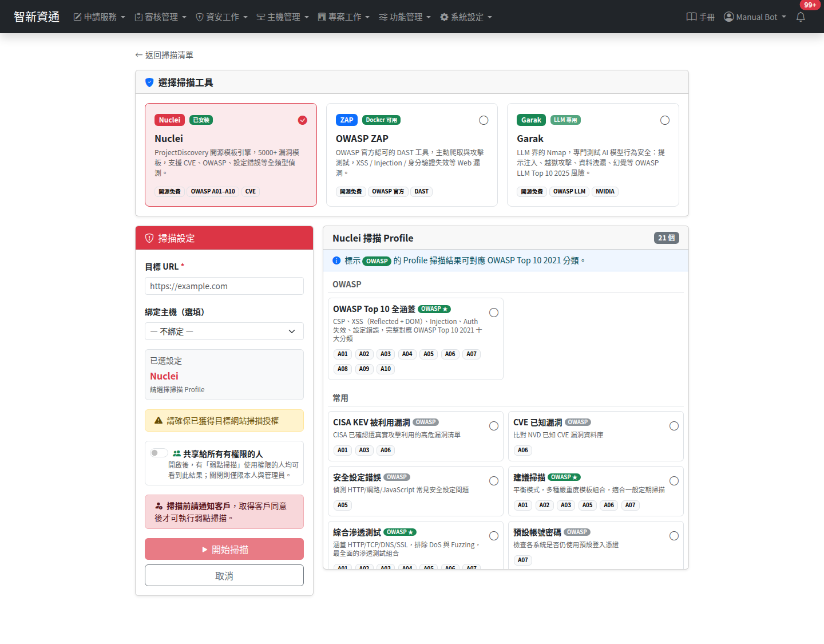Click the 取消 button
Viewport: 824px width, 644px height.
click(x=224, y=575)
